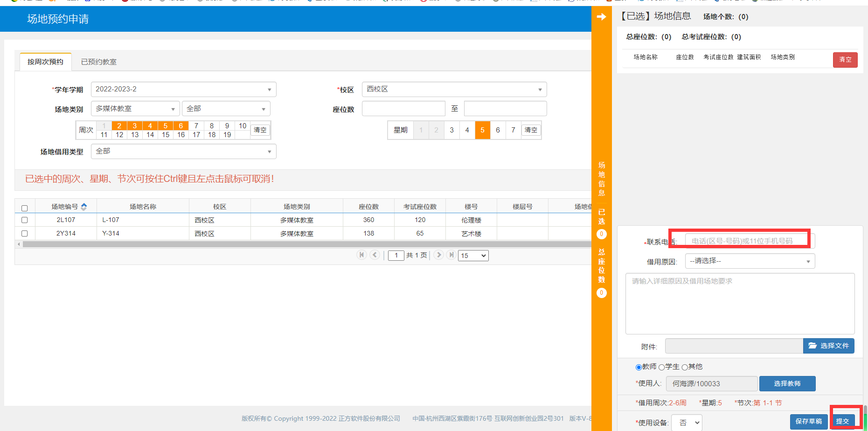Open the 借用原因 dropdown

(x=750, y=261)
